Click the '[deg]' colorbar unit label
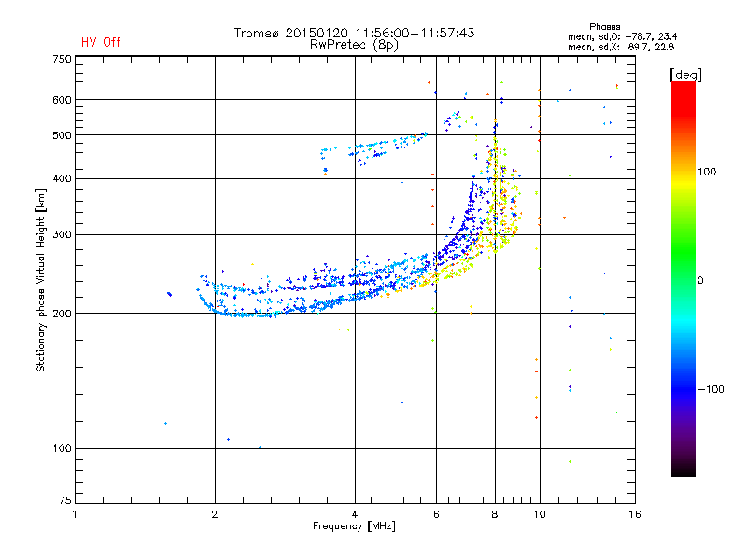Screen dimensions: 747x560 pos(685,75)
